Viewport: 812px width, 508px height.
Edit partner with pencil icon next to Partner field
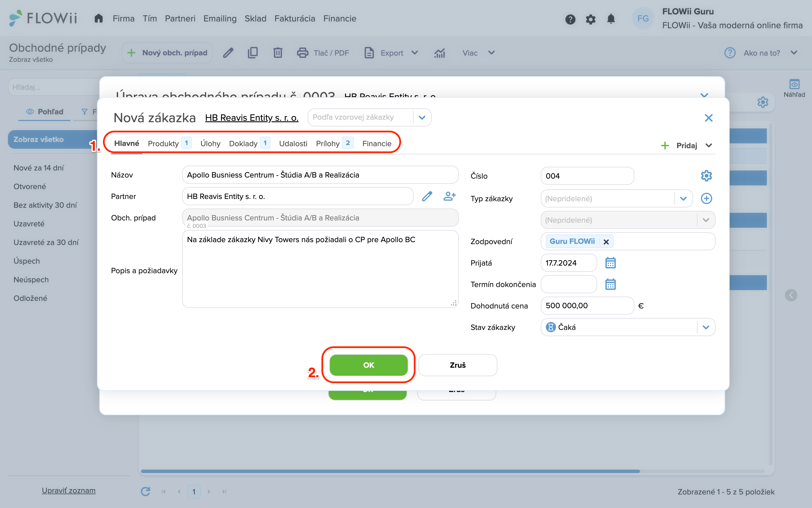[x=427, y=196]
